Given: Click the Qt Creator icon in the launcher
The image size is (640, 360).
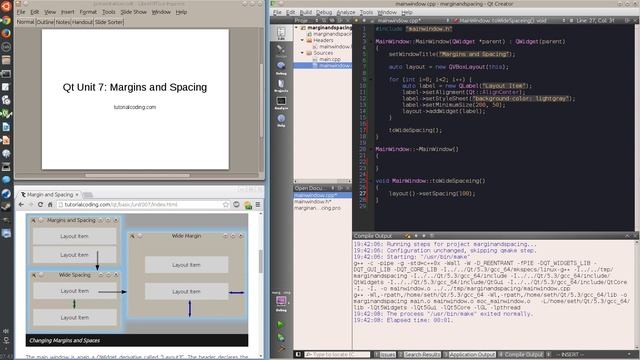Looking at the screenshot, I should pos(6,113).
